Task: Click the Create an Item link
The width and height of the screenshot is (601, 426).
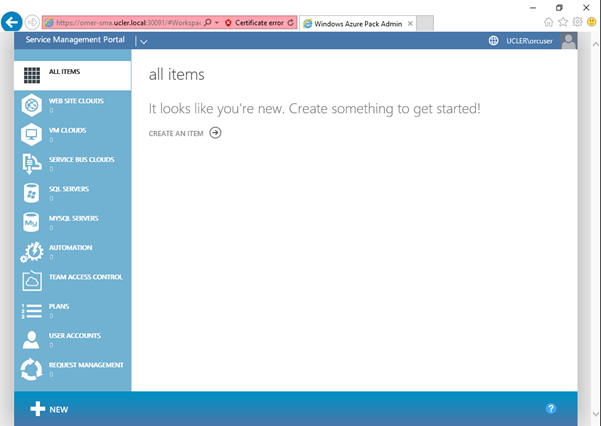Action: (x=185, y=133)
